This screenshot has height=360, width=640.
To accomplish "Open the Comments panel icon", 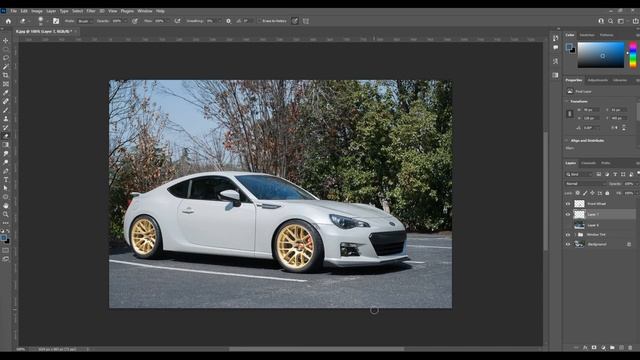I will (556, 48).
